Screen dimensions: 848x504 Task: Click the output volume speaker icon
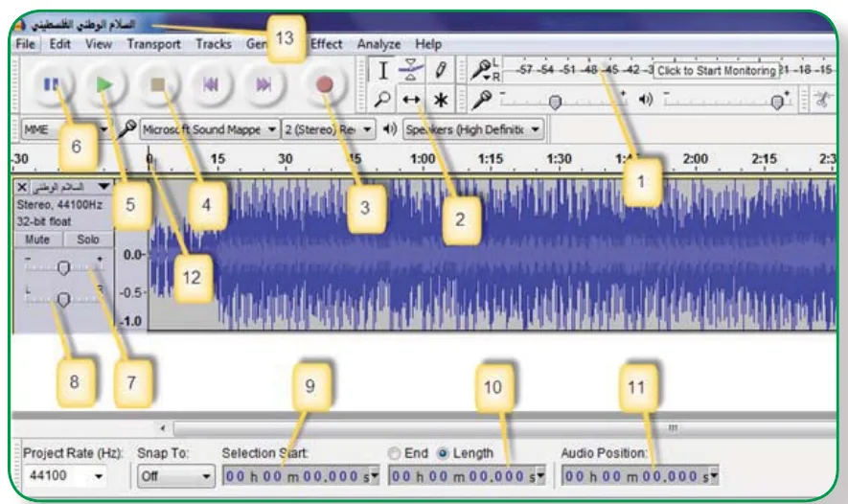[646, 100]
